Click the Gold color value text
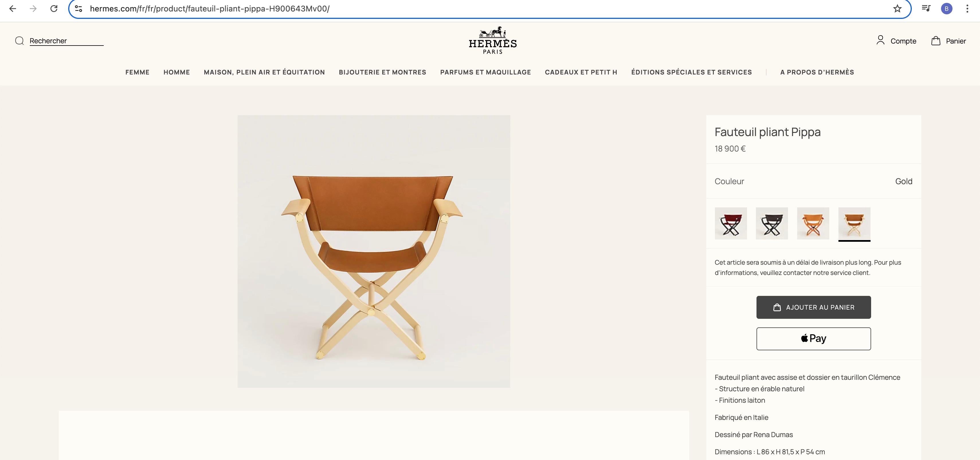980x460 pixels. pos(903,181)
